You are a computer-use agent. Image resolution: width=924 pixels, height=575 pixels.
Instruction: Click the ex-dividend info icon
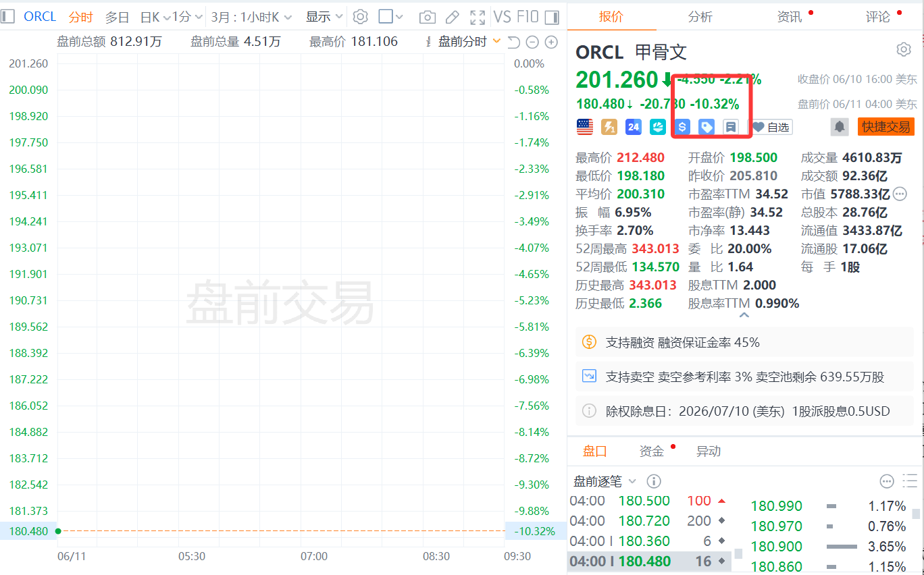(589, 411)
